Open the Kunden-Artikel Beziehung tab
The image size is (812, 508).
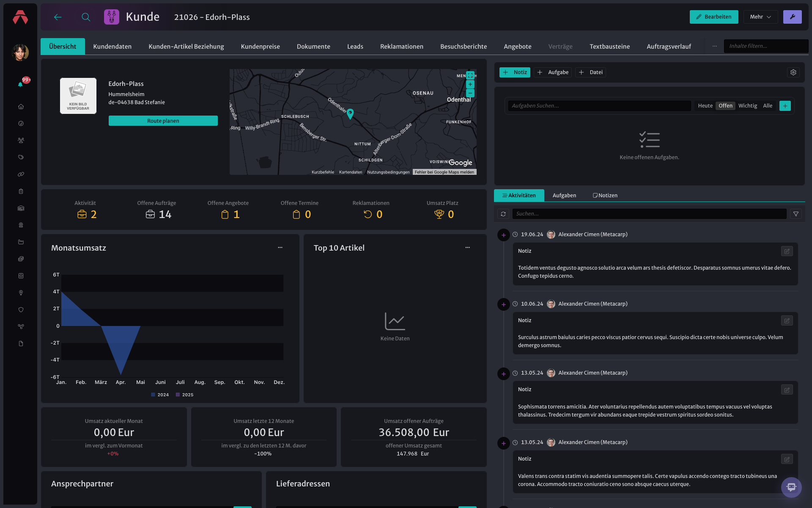(x=186, y=47)
